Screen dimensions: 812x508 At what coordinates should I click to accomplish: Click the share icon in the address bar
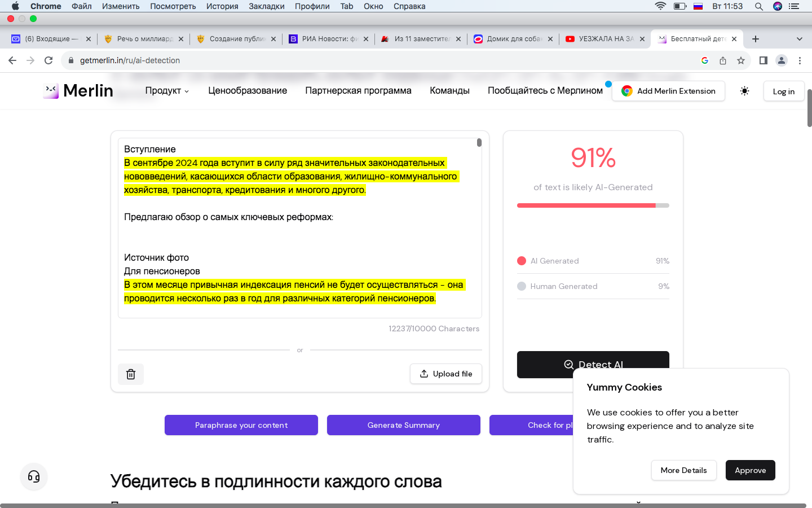click(723, 60)
